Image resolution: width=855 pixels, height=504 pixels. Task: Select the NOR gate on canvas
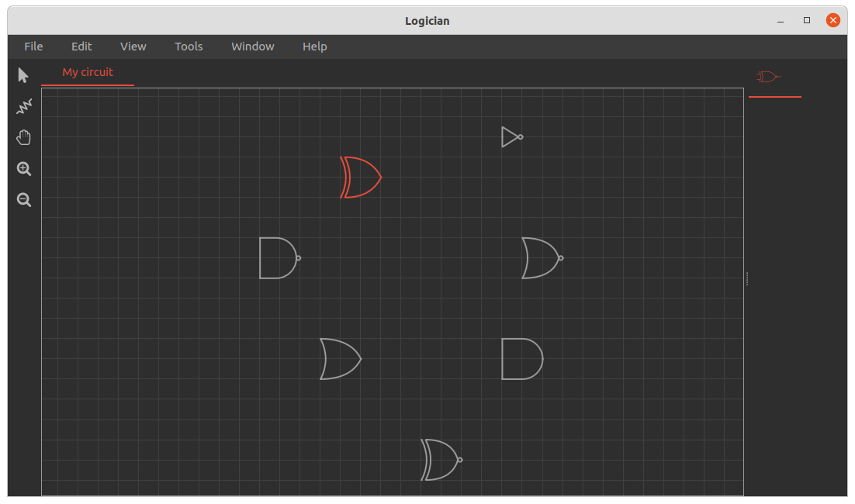542,258
